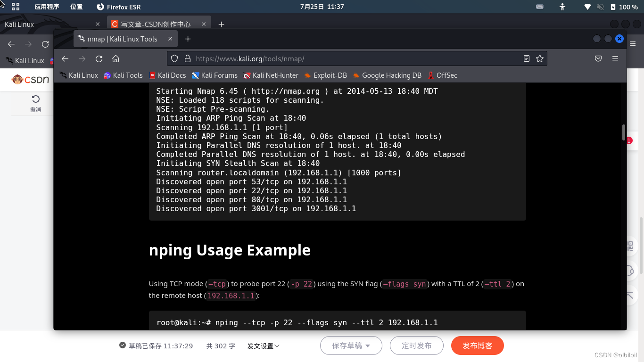The height and width of the screenshot is (362, 644).
Task: Open the Kali Tools bookmark
Action: (x=123, y=75)
